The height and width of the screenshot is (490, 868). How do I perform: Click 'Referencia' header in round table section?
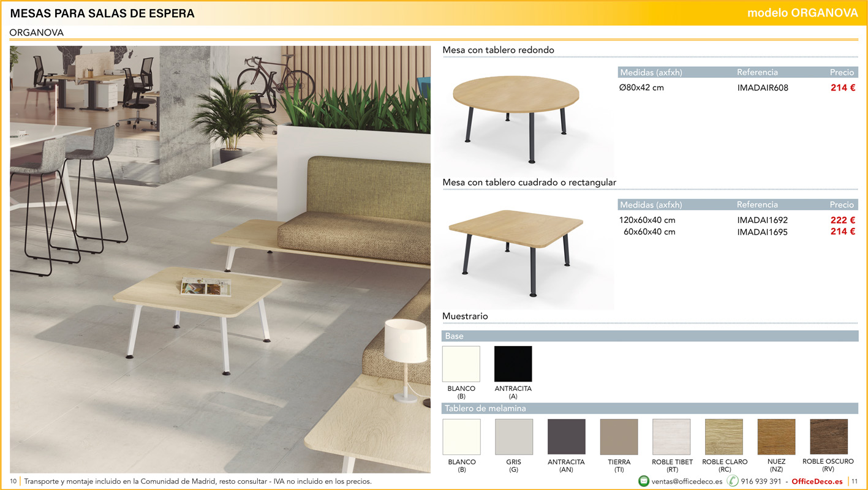click(757, 72)
